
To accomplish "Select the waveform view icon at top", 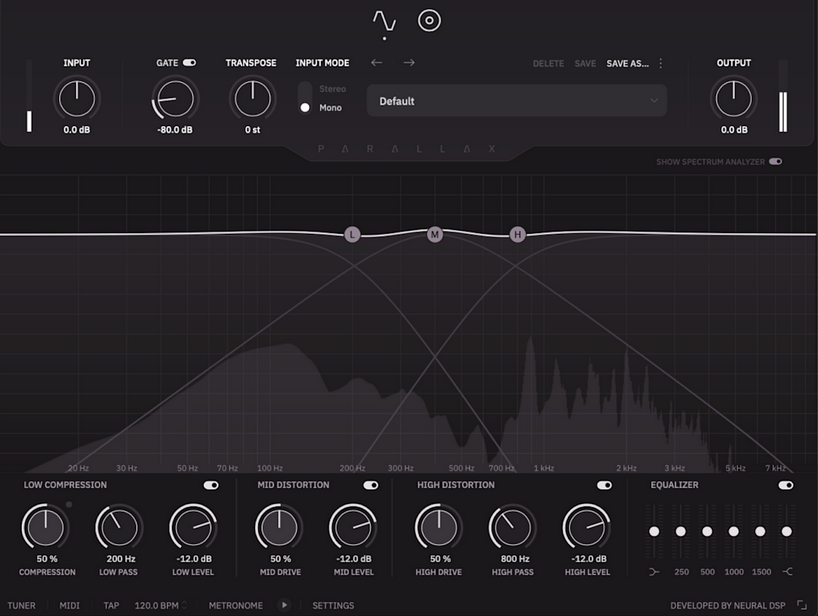I will 384,22.
